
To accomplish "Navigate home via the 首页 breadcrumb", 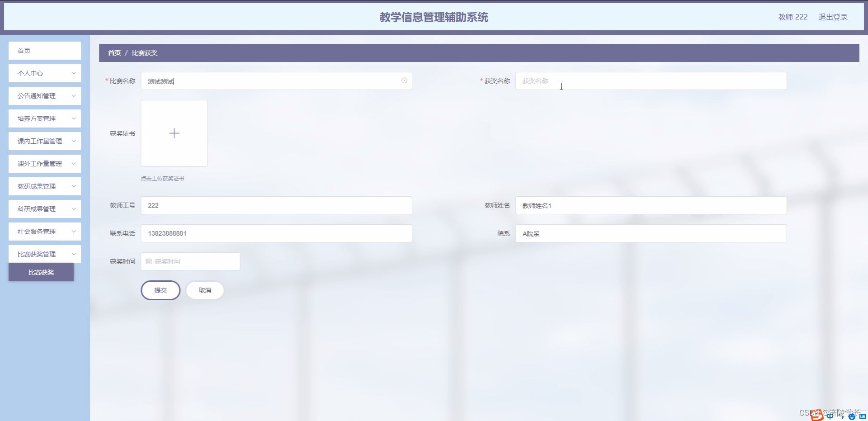I will coord(114,52).
